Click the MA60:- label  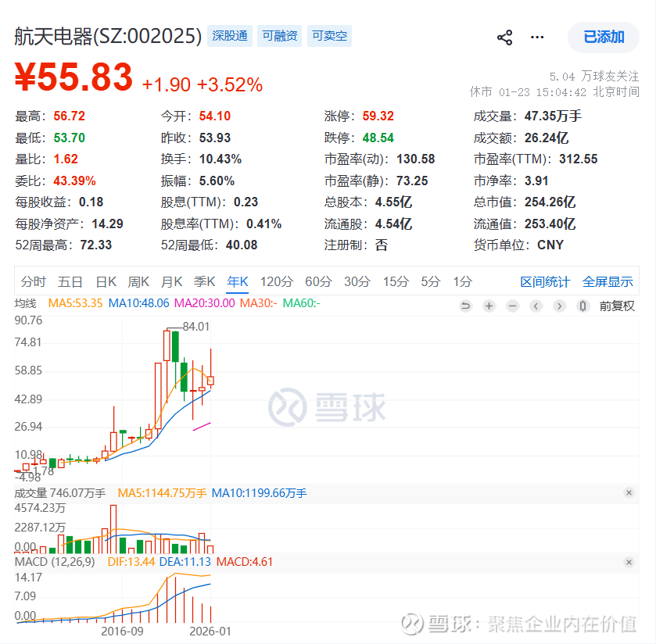pos(302,303)
